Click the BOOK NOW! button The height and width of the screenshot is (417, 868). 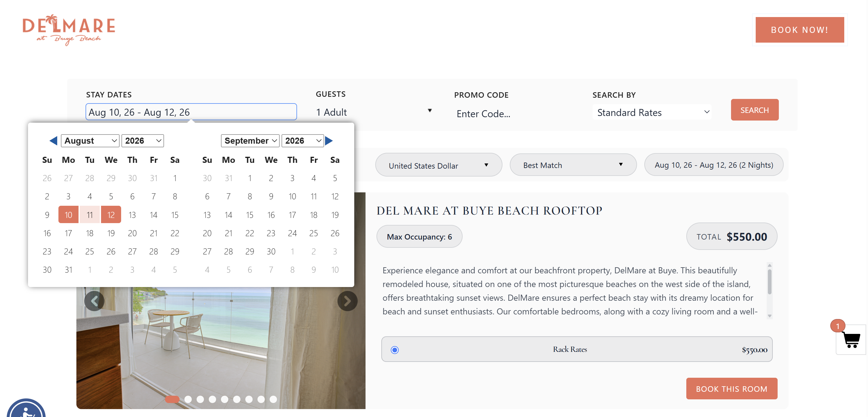click(800, 30)
